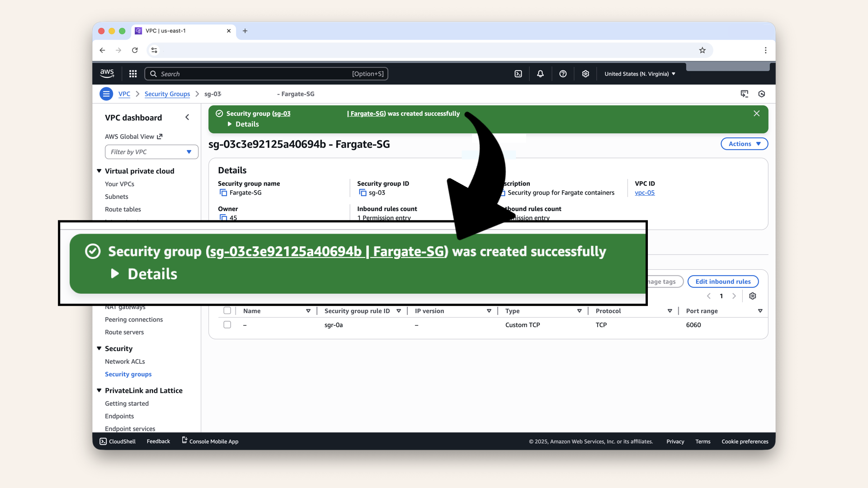Reload the page in the browser

[x=135, y=50]
